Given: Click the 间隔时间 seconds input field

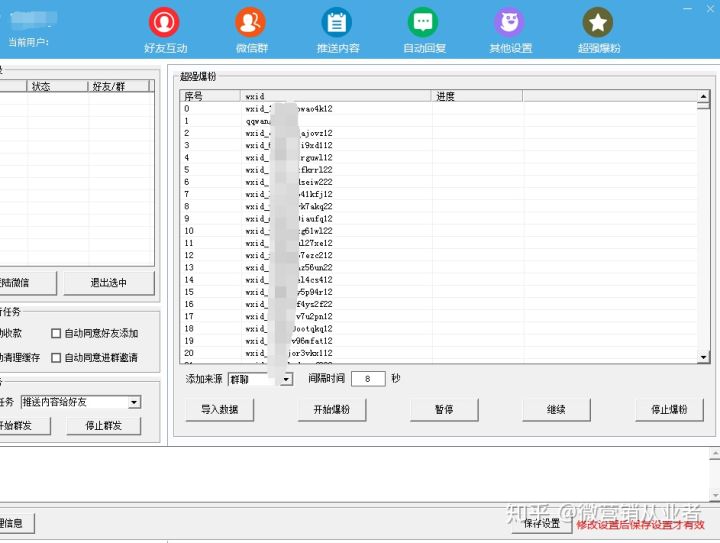Looking at the screenshot, I should pyautogui.click(x=367, y=379).
